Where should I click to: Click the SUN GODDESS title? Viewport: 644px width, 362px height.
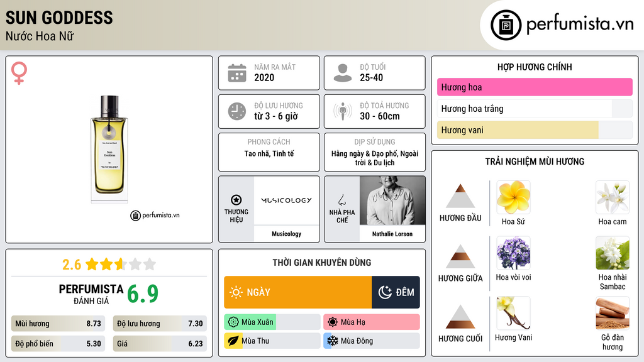point(59,18)
